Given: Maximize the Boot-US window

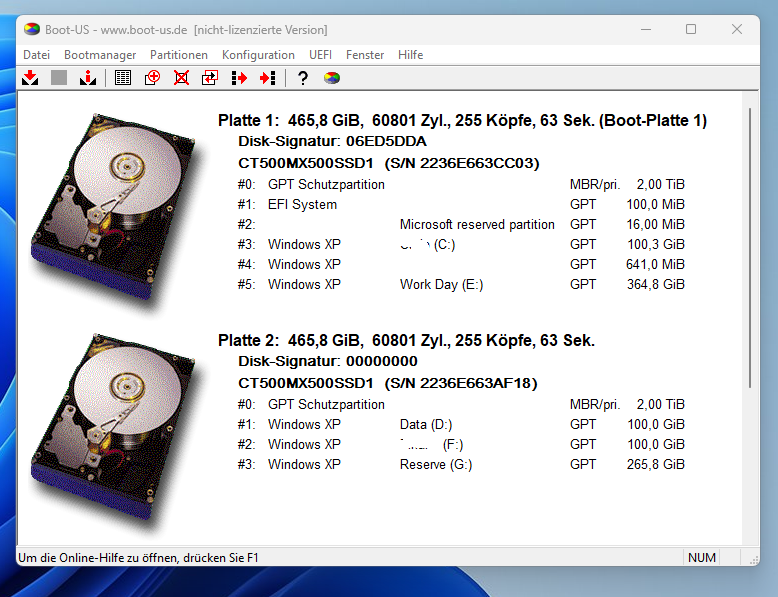Looking at the screenshot, I should (691, 30).
